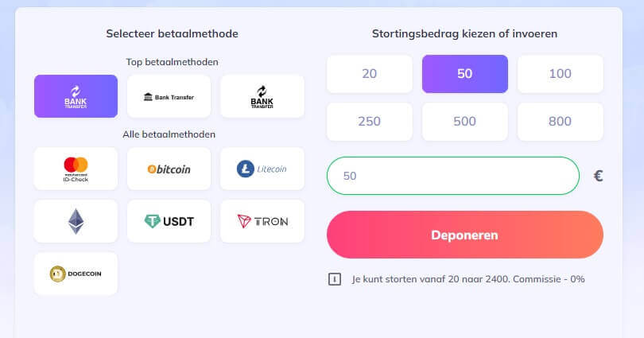Click the Deponeren button
This screenshot has width=644, height=338.
[465, 235]
